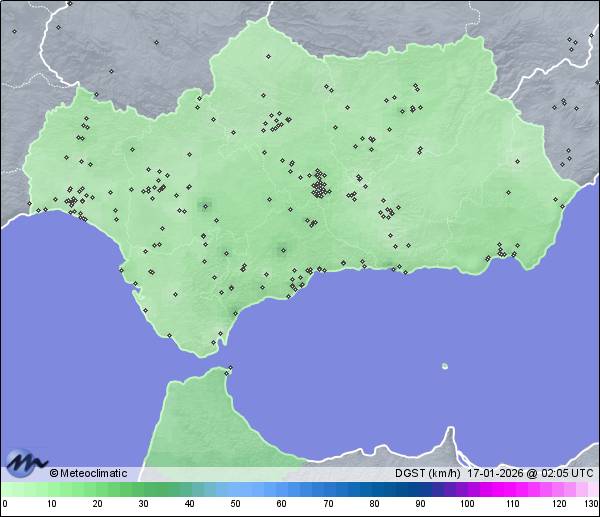Select the light green swatch at 10
The image size is (600, 517).
(x=51, y=490)
